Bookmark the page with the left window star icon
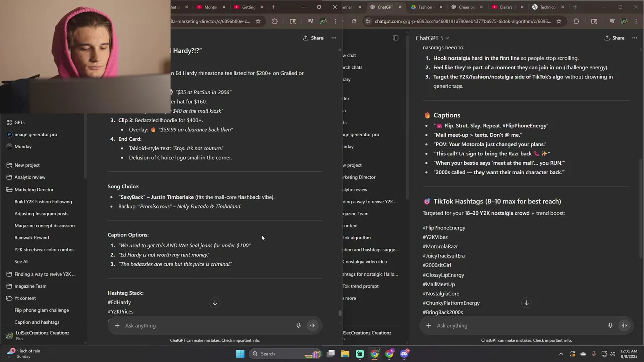644x362 pixels. point(258,21)
